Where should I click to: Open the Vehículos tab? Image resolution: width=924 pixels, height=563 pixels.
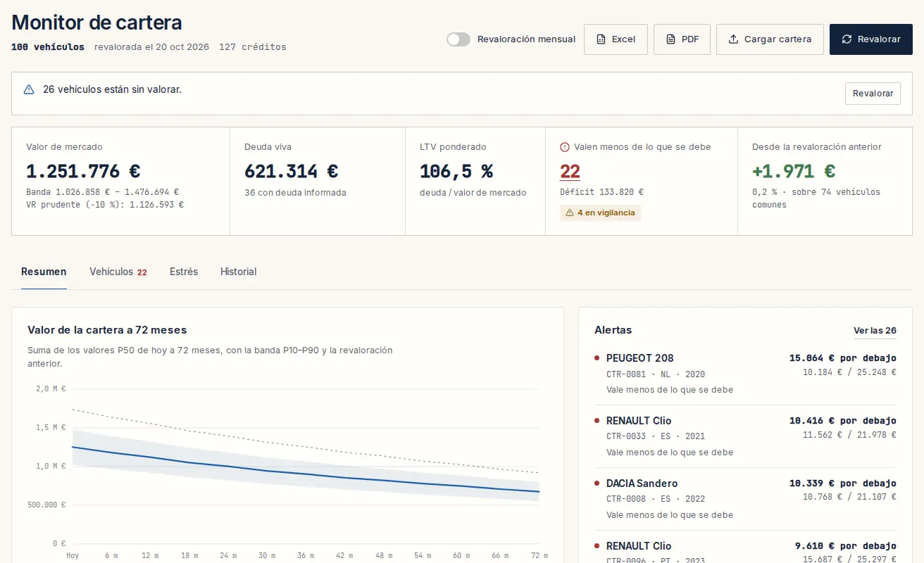tap(118, 272)
